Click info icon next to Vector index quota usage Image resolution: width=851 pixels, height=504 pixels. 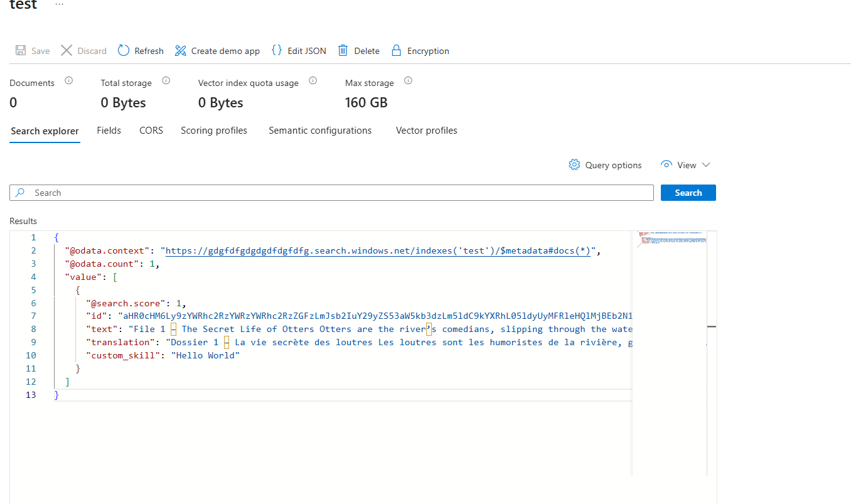(313, 81)
